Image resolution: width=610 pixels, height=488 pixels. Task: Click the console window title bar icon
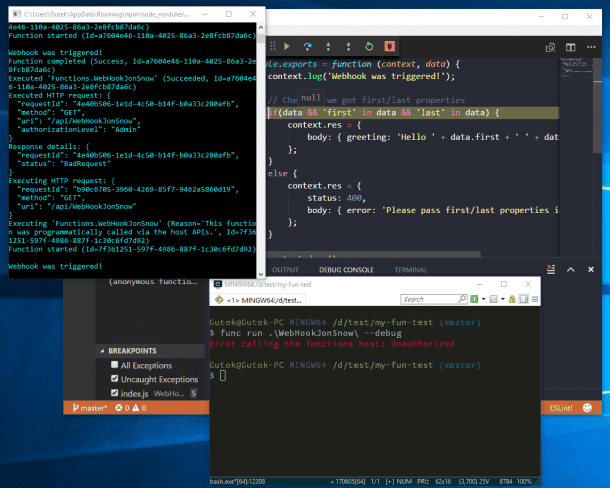[16, 14]
